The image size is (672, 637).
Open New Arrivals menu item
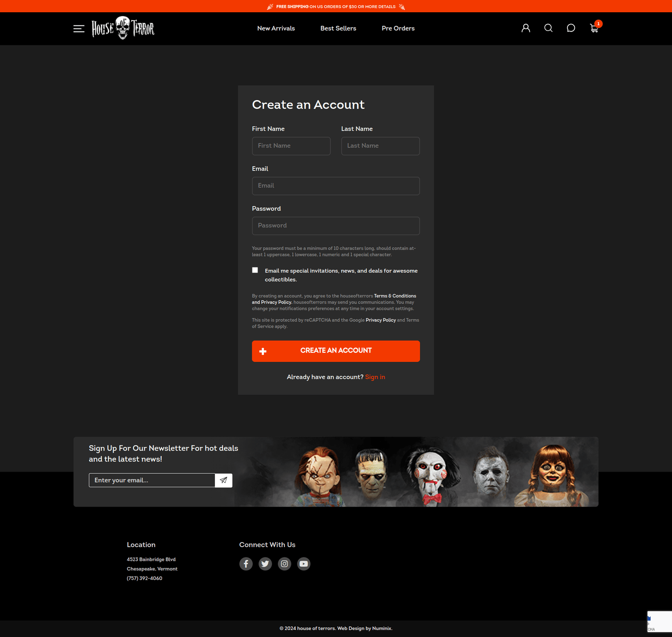pyautogui.click(x=276, y=28)
